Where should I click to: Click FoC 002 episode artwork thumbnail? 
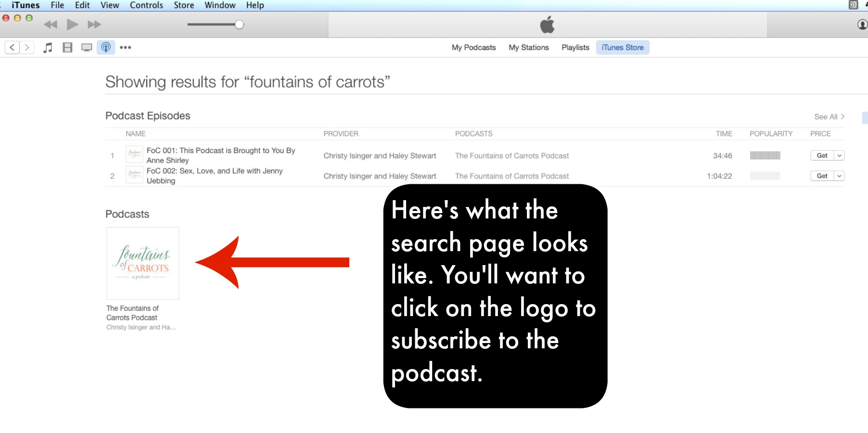click(134, 175)
